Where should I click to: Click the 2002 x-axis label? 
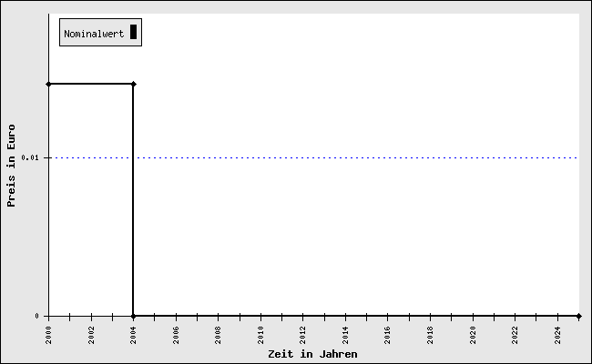(91, 335)
